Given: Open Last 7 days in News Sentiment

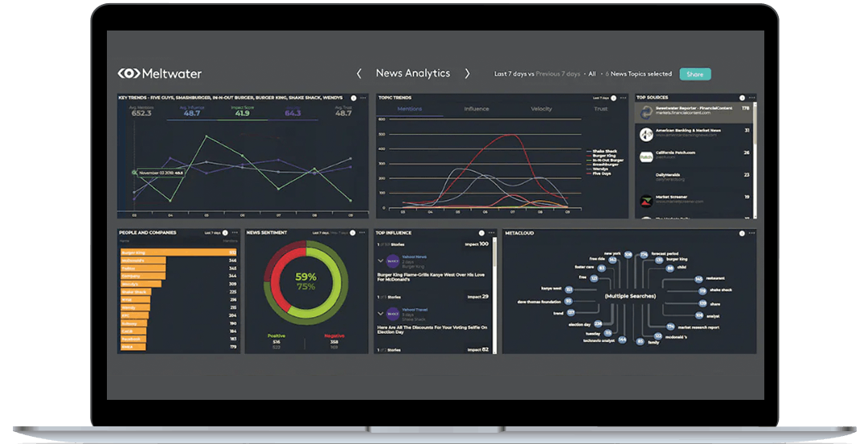Looking at the screenshot, I should (321, 233).
